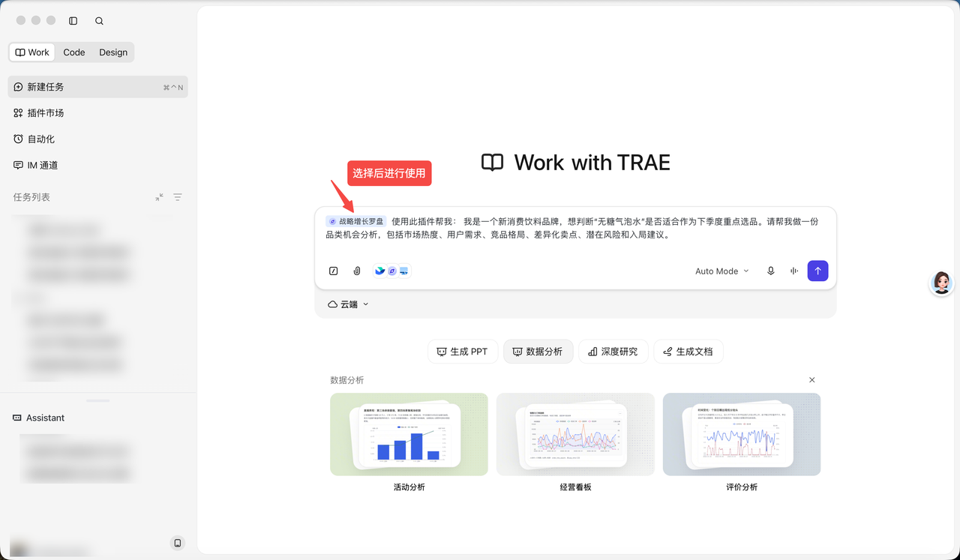The image size is (960, 560).
Task: Click the 战略增长罗盘 plugin tag
Action: [x=356, y=222]
